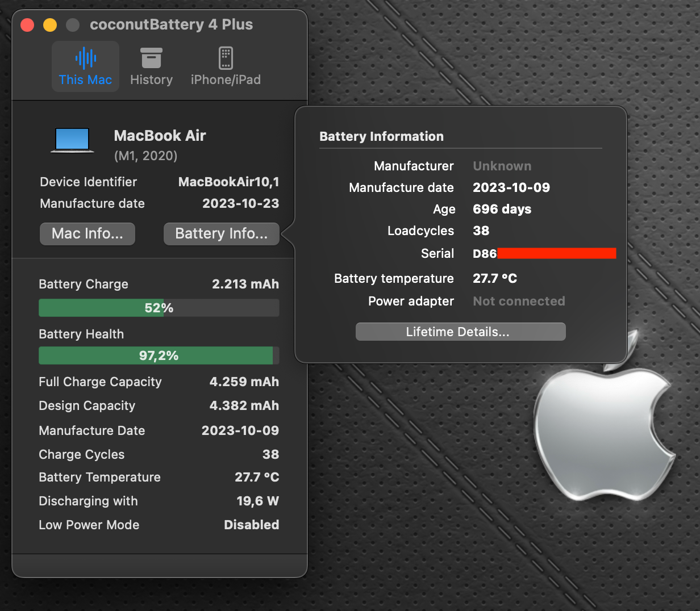The height and width of the screenshot is (611, 700).
Task: Click the coconutBattery 4 Plus window title
Action: [172, 24]
